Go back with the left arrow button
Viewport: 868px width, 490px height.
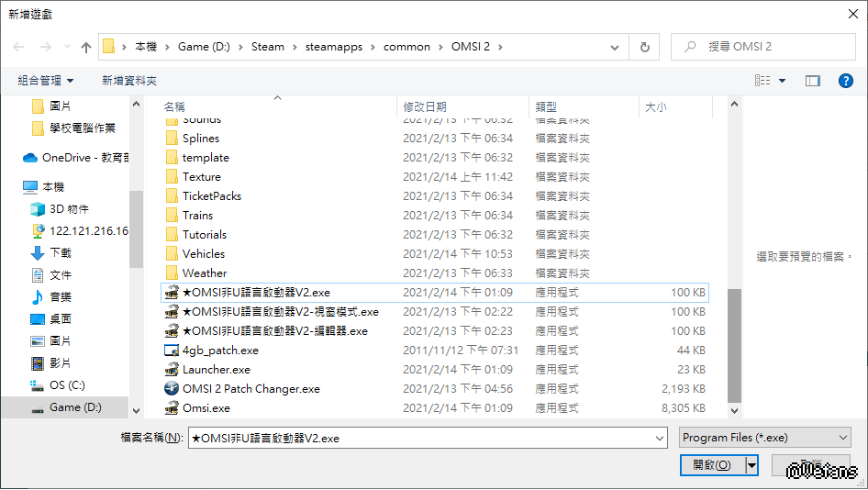tap(18, 47)
